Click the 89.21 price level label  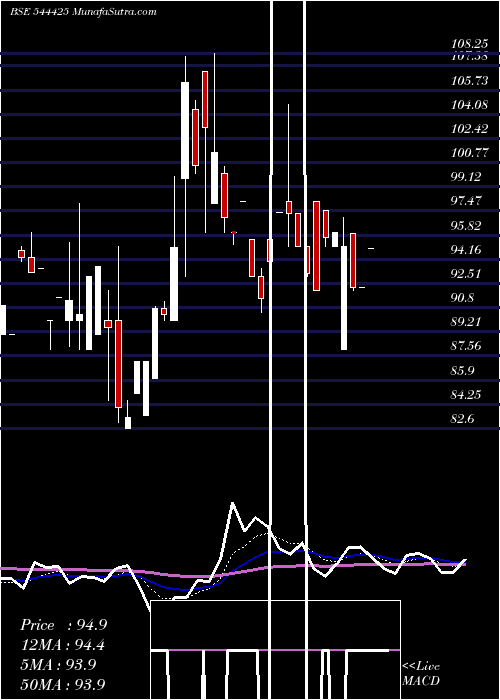[x=467, y=322]
